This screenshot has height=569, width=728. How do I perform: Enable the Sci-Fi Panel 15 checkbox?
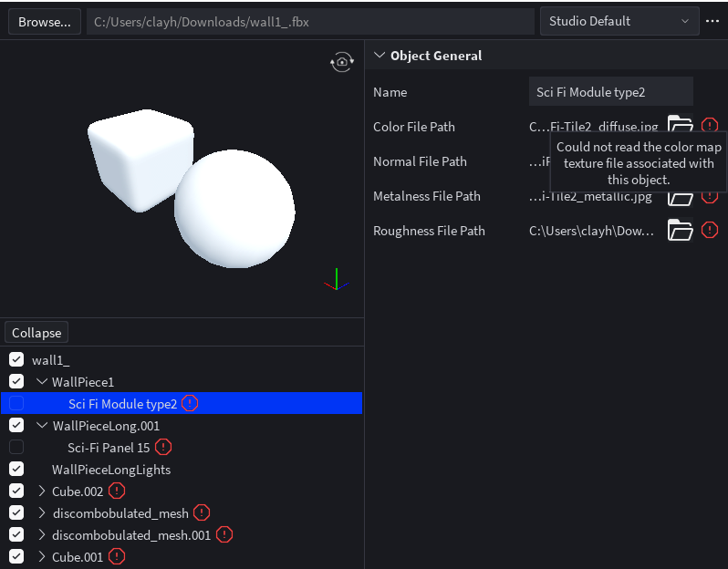16,447
